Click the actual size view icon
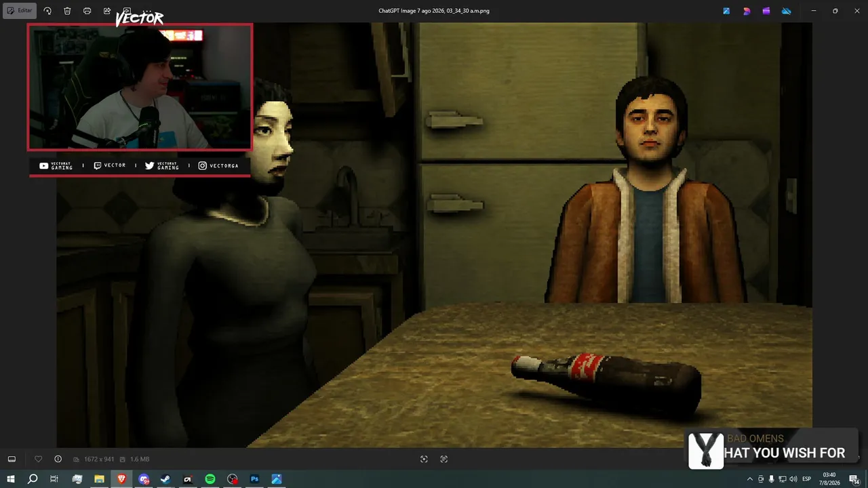 [444, 459]
